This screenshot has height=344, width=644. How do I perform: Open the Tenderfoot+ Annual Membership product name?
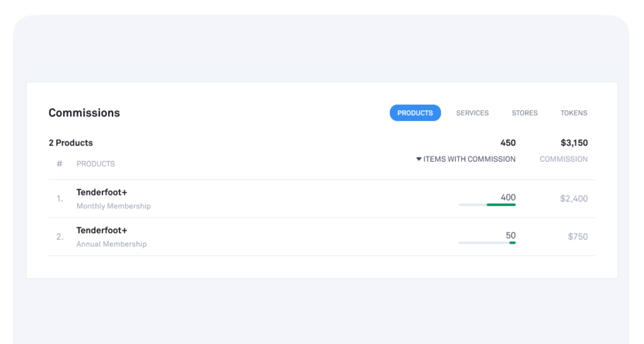[x=102, y=231]
